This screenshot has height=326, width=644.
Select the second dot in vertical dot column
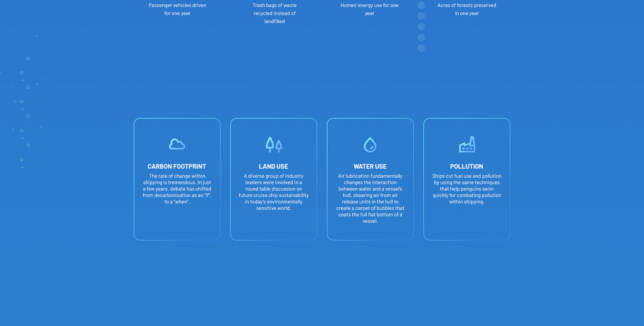(x=421, y=16)
